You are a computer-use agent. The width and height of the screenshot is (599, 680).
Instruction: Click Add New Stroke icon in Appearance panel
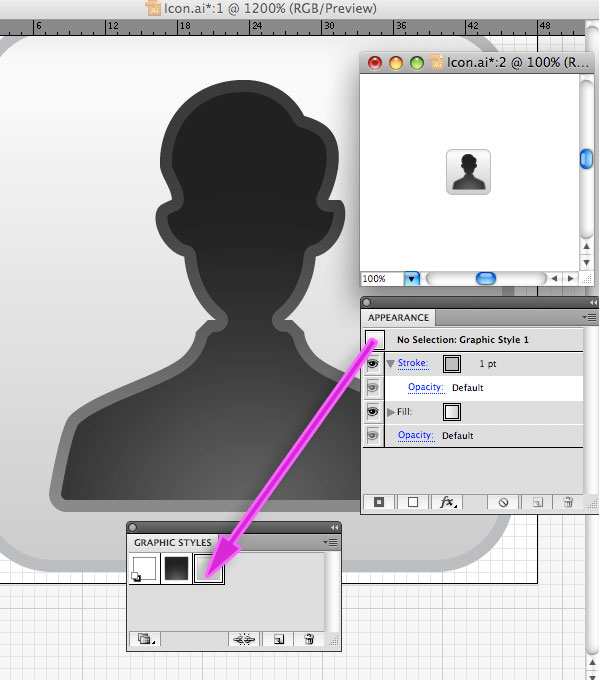click(379, 502)
